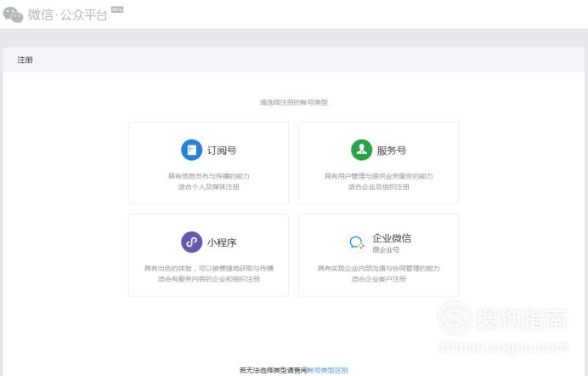The height and width of the screenshot is (376, 588).
Task: Click the 企业微信 chat bubble icon
Action: coord(356,242)
